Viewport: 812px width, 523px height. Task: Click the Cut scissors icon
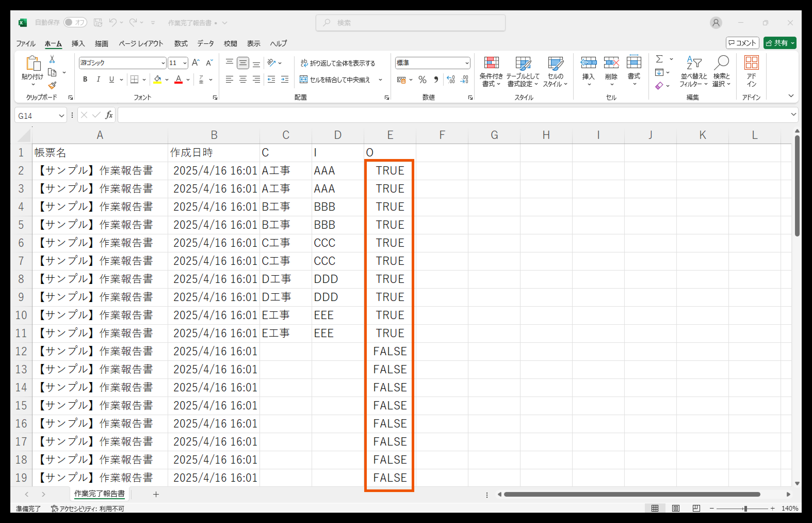pos(52,59)
